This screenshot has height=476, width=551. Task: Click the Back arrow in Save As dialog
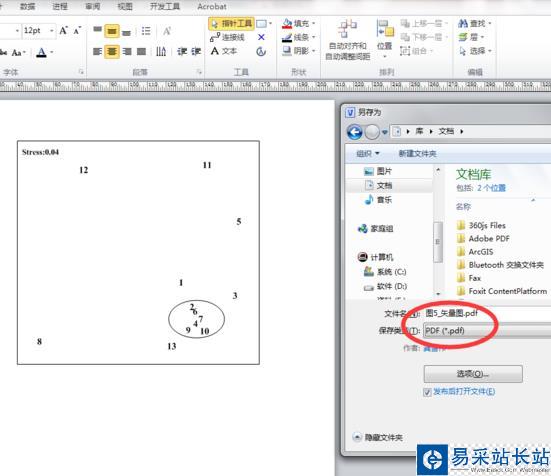(355, 132)
